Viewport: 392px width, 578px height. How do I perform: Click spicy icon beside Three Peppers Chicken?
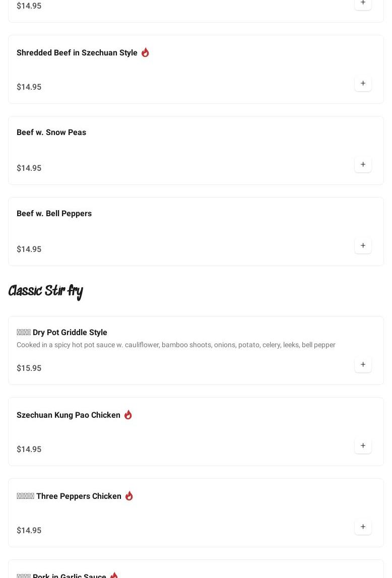[129, 496]
